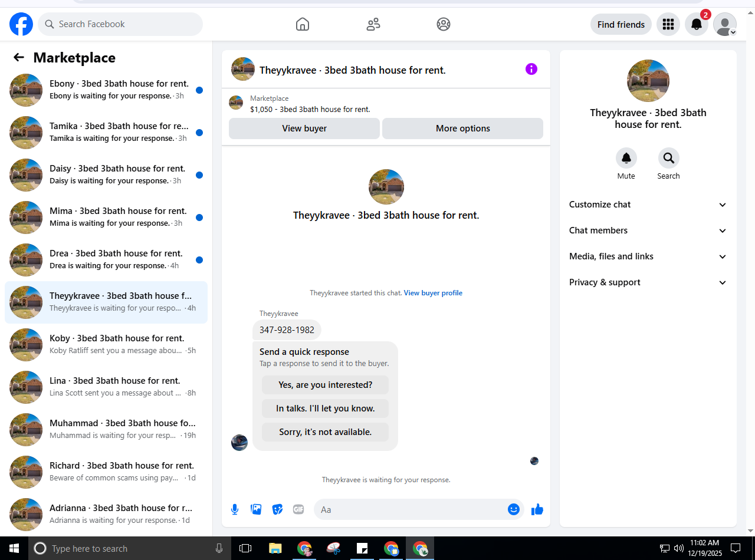This screenshot has height=560, width=755.
Task: Open the emoji picker smiley icon
Action: [x=514, y=509]
